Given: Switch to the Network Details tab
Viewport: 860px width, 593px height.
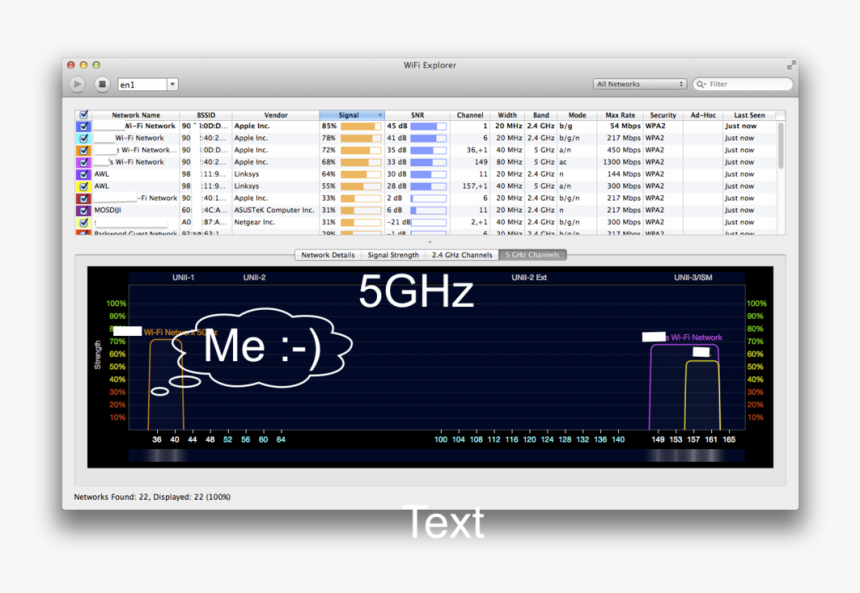Looking at the screenshot, I should 327,255.
